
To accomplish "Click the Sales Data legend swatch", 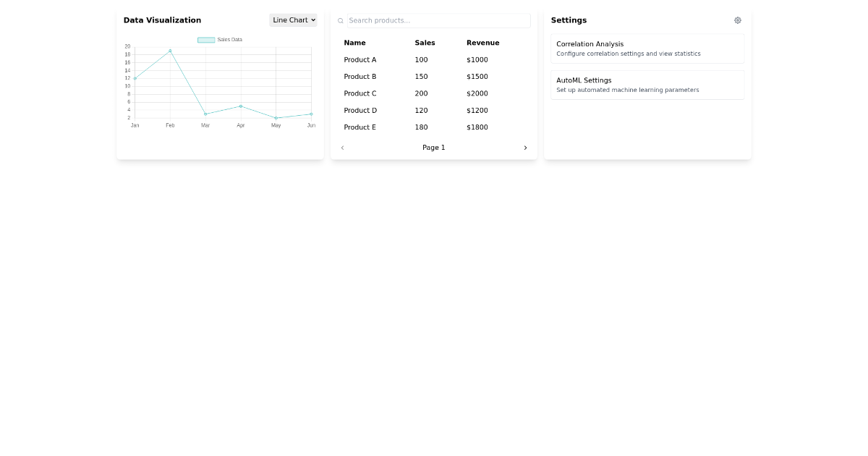I will pyautogui.click(x=205, y=40).
